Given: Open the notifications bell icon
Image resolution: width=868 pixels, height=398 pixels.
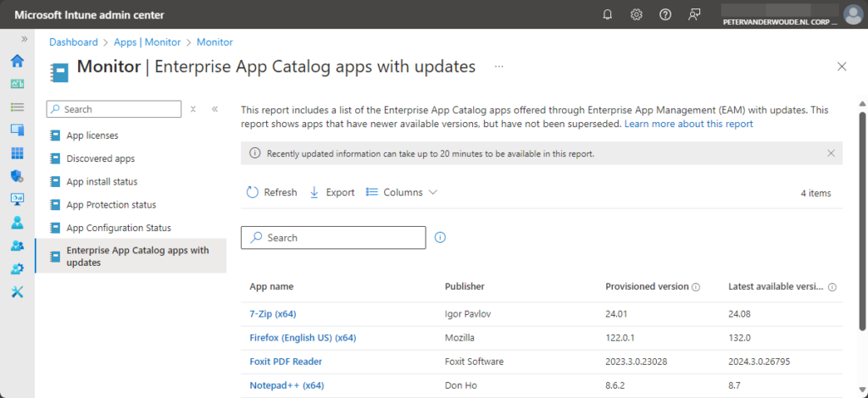Looking at the screenshot, I should coord(607,14).
